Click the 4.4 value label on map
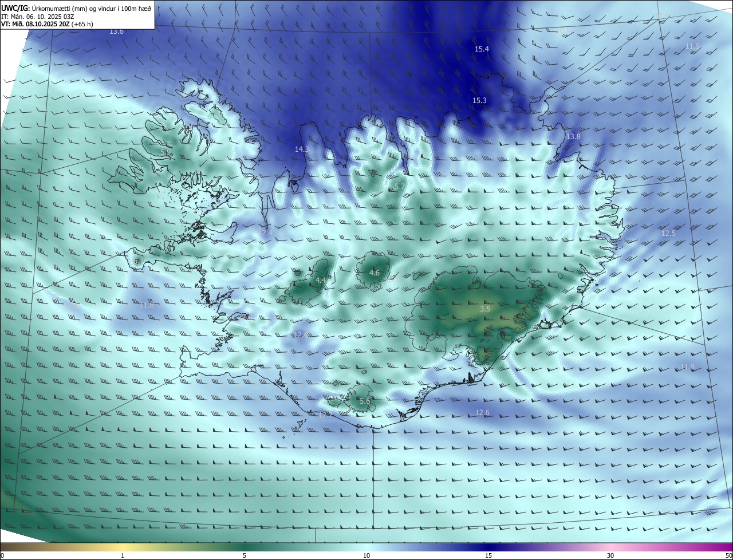 (x=321, y=280)
